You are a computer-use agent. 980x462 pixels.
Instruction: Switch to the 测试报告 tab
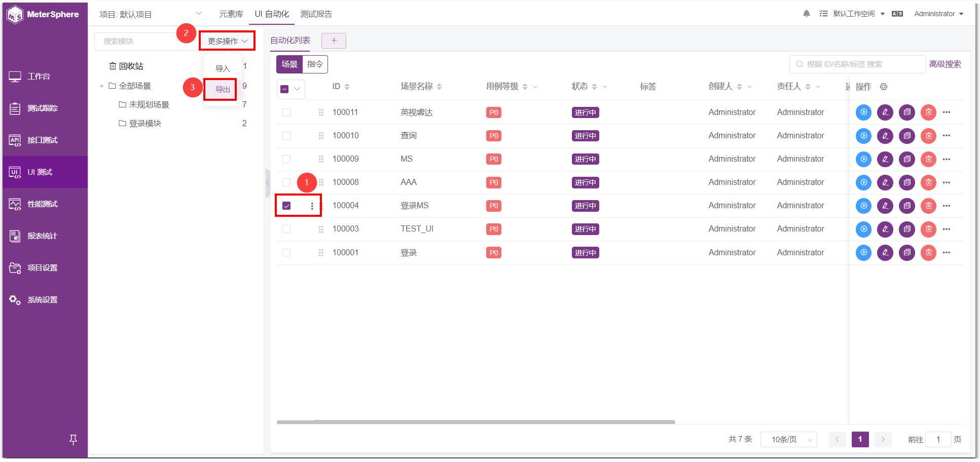pyautogui.click(x=316, y=14)
